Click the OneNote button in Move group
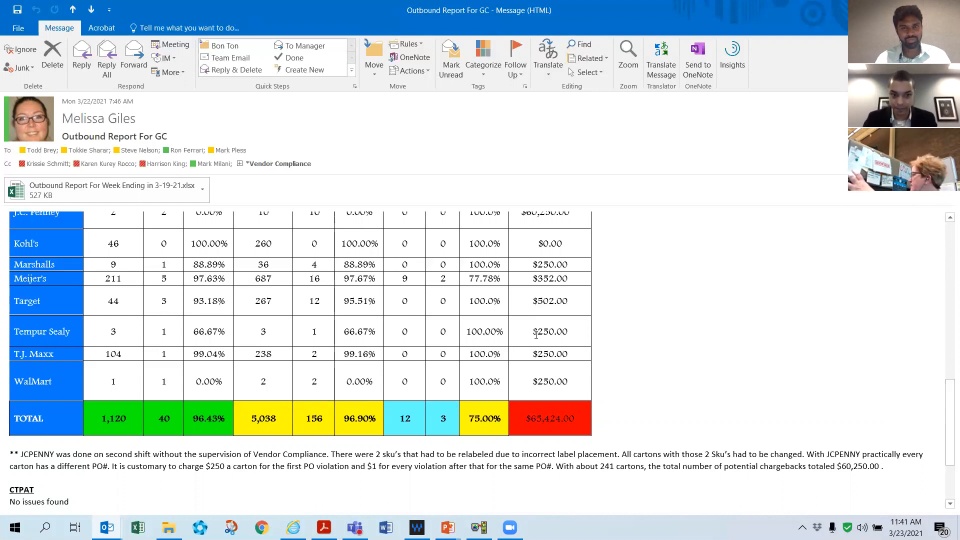This screenshot has height=540, width=960. pos(410,58)
